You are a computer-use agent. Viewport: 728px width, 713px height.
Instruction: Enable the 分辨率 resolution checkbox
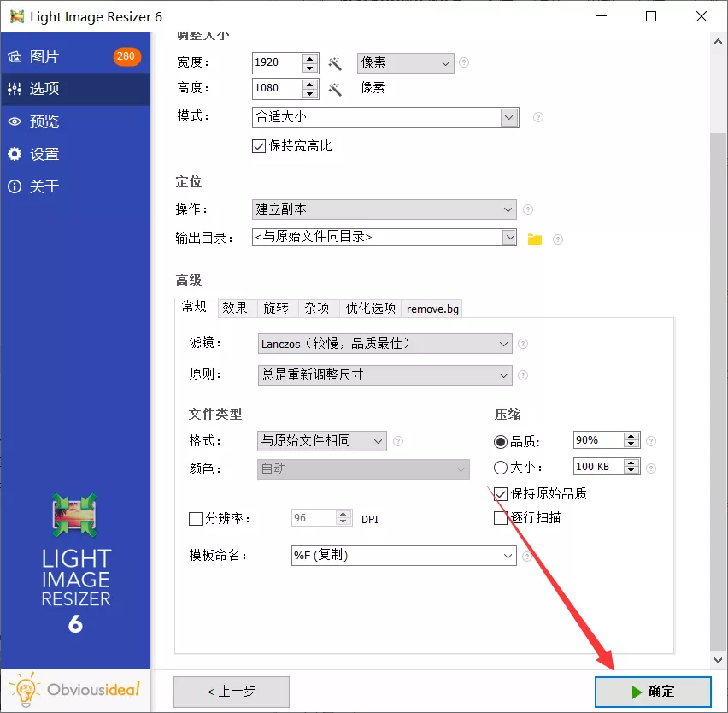click(x=196, y=519)
